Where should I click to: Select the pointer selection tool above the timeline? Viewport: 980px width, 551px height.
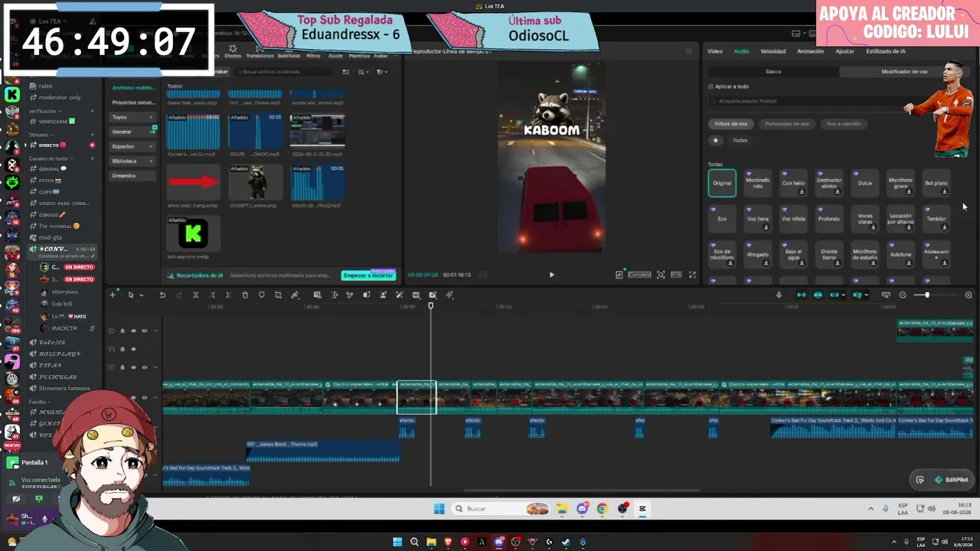click(131, 295)
